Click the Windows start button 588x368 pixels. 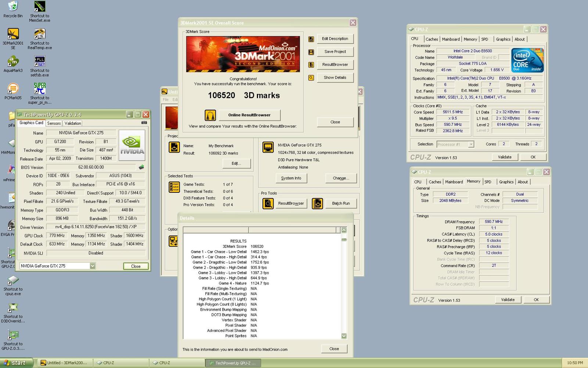[x=17, y=363]
